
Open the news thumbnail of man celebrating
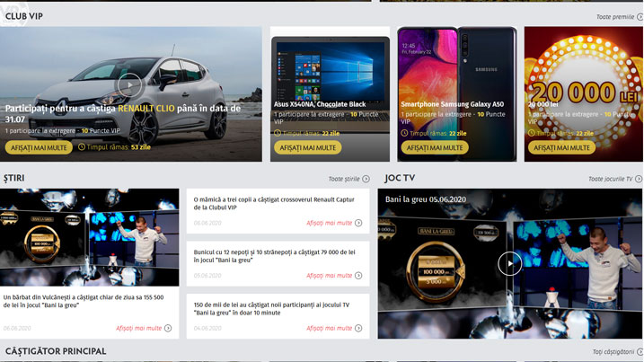click(90, 237)
